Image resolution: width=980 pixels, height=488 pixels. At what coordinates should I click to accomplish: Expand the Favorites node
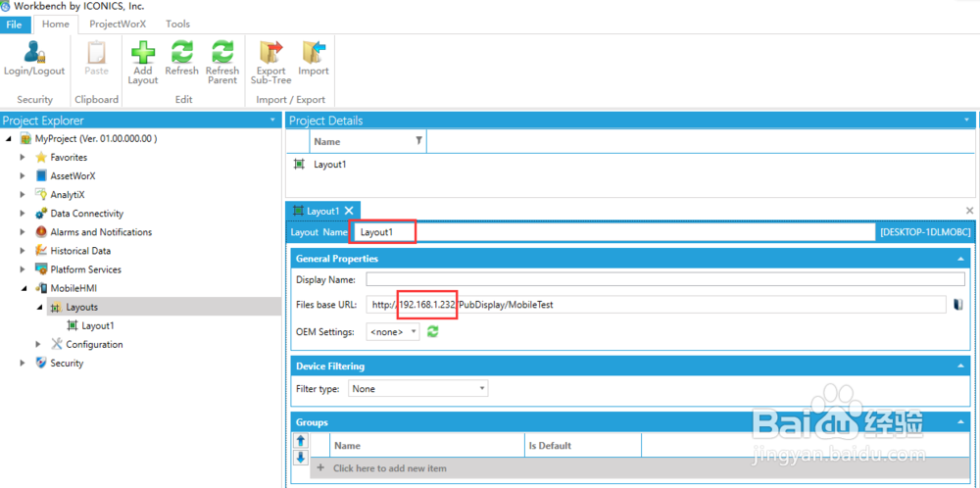24,158
